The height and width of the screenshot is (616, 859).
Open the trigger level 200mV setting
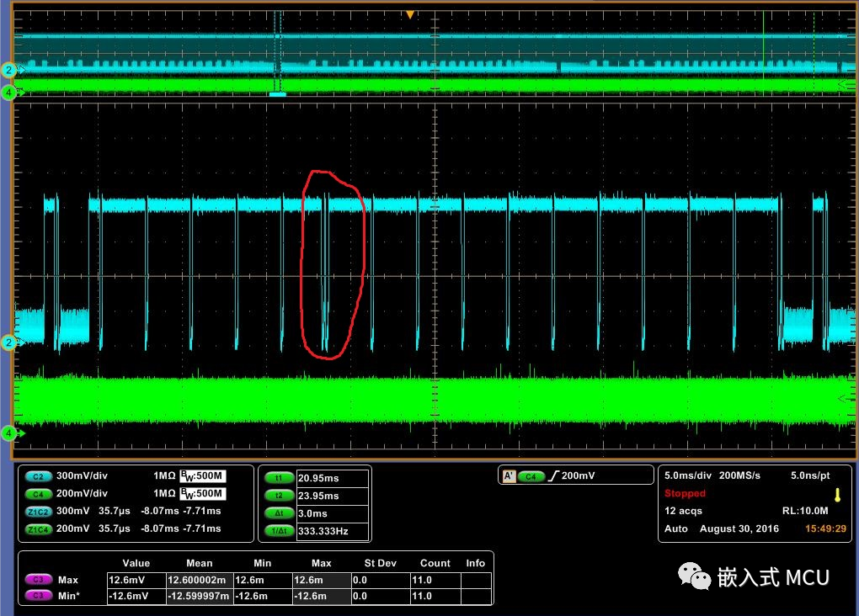click(x=577, y=476)
